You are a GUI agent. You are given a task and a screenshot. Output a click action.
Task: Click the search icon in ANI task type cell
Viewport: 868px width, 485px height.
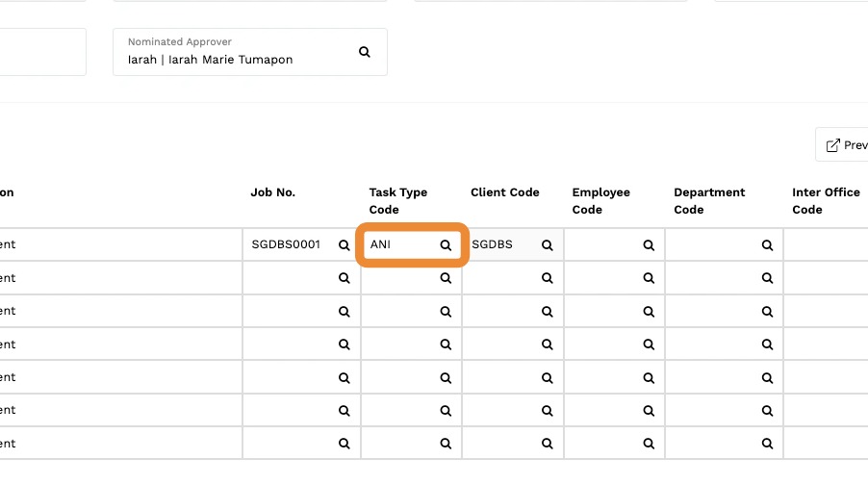pos(446,244)
